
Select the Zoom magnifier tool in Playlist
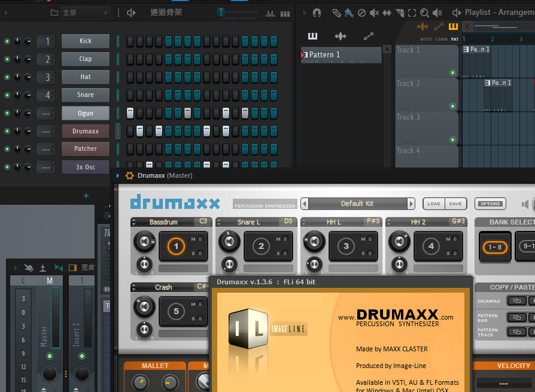pos(424,13)
